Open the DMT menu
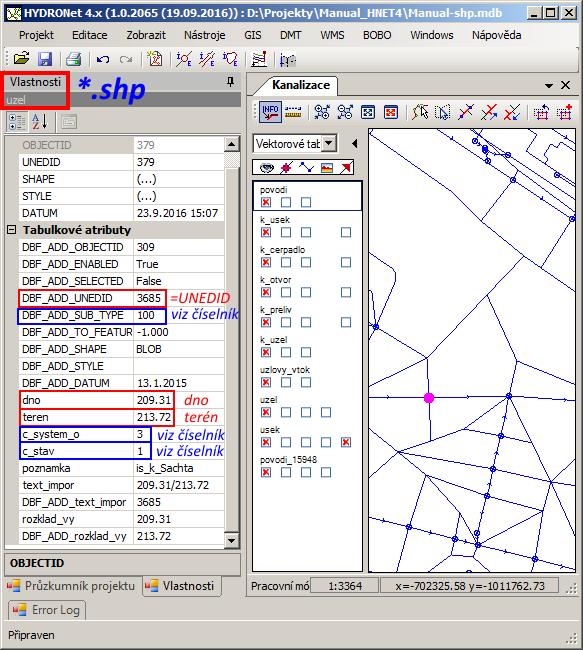This screenshot has height=650, width=583. click(291, 35)
